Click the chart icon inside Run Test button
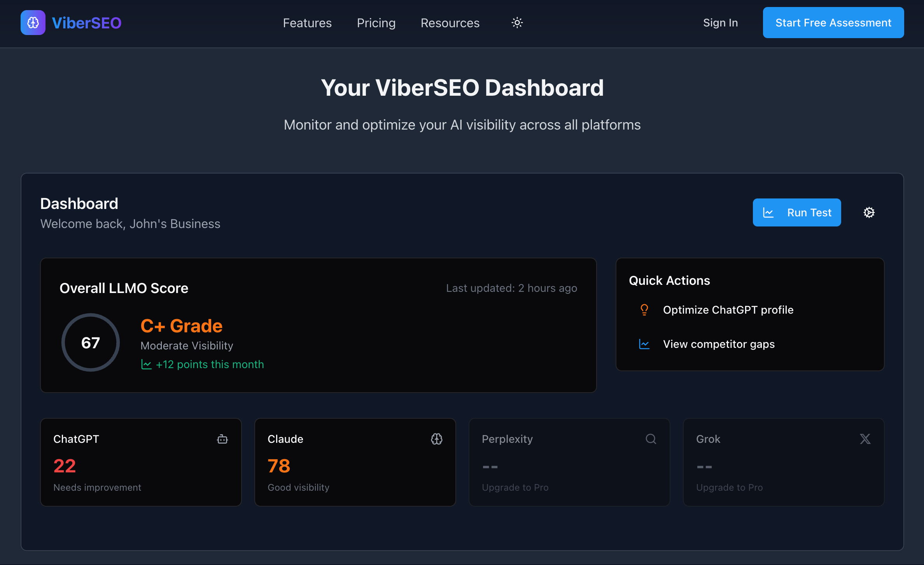 click(x=768, y=212)
